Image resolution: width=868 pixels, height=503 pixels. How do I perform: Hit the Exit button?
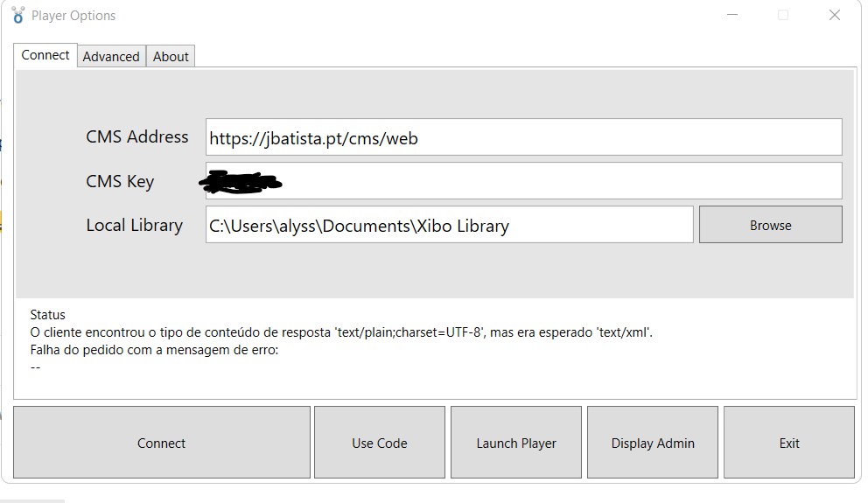789,443
